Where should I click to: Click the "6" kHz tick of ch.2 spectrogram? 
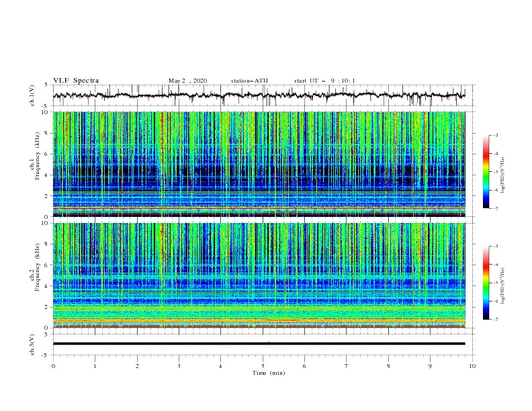pyautogui.click(x=47, y=265)
